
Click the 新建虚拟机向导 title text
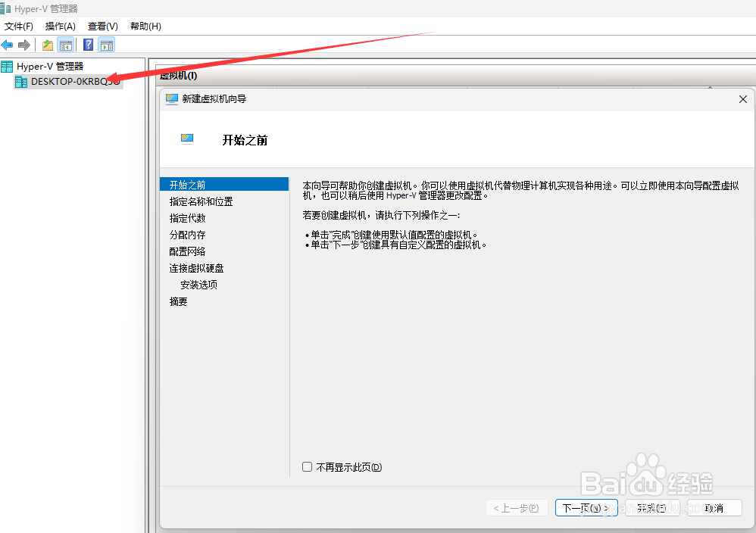click(x=214, y=98)
